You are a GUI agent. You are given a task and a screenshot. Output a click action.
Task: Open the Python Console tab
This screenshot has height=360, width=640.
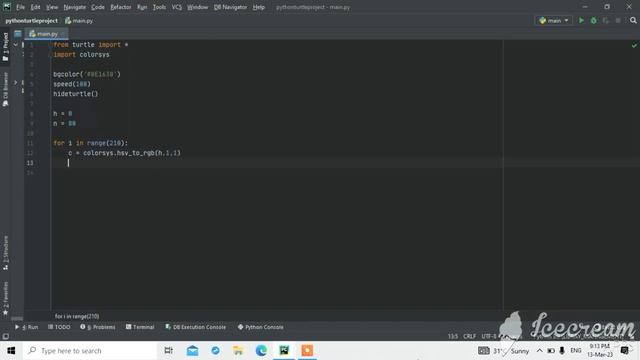pos(260,327)
